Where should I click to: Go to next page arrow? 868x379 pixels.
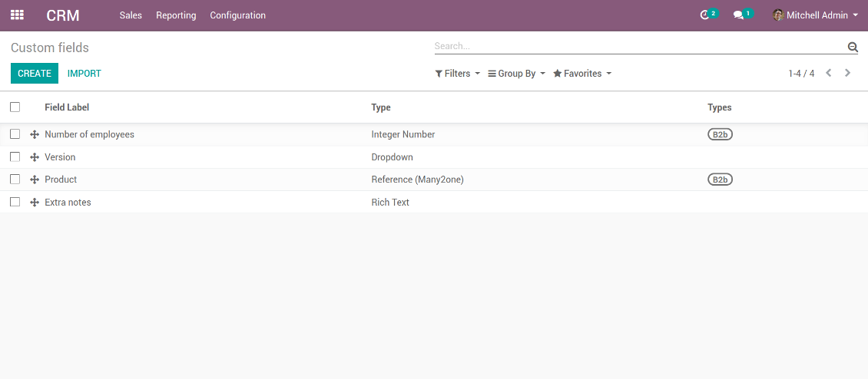[x=847, y=74]
